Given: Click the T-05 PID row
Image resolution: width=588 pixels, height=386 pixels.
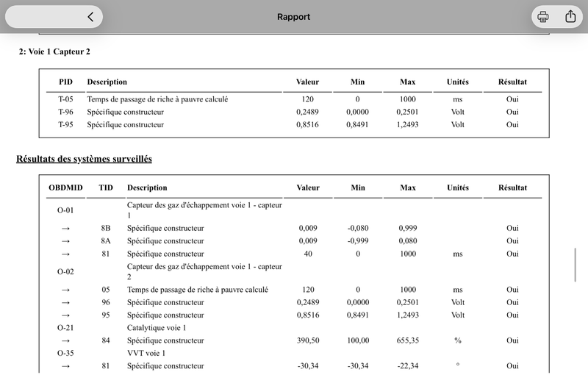Looking at the screenshot, I should (x=294, y=99).
